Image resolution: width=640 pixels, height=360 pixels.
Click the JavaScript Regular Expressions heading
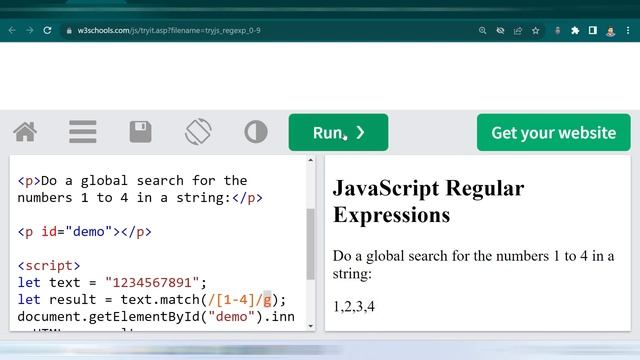point(429,201)
